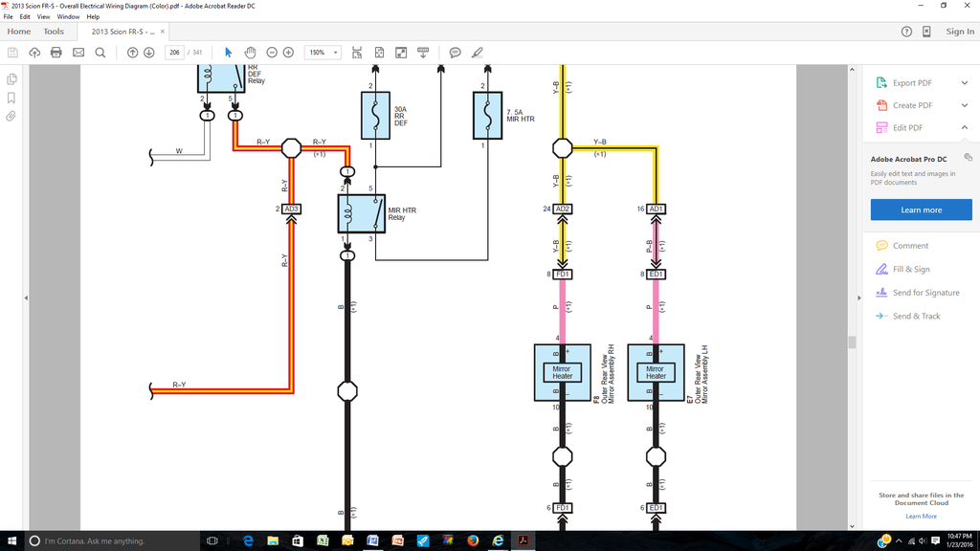Click the page number input field
The image size is (980, 551).
pos(174,52)
